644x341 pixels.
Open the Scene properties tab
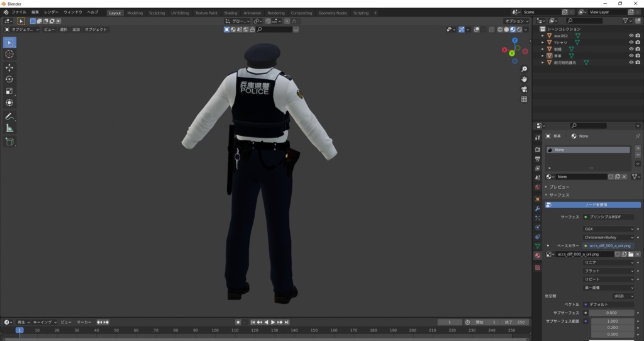[538, 178]
